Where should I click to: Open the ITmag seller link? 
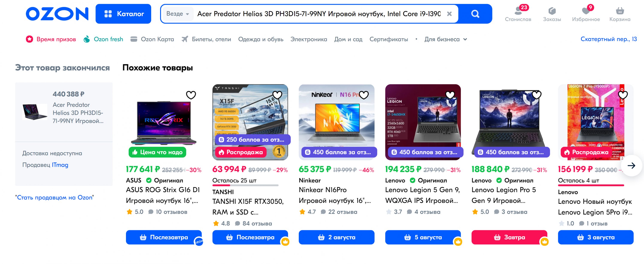point(60,165)
